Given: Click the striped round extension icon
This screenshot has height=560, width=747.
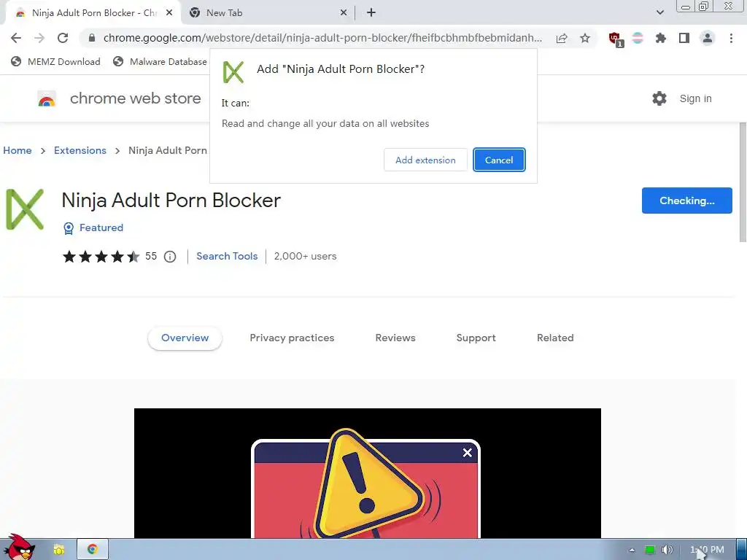Looking at the screenshot, I should click(x=638, y=38).
